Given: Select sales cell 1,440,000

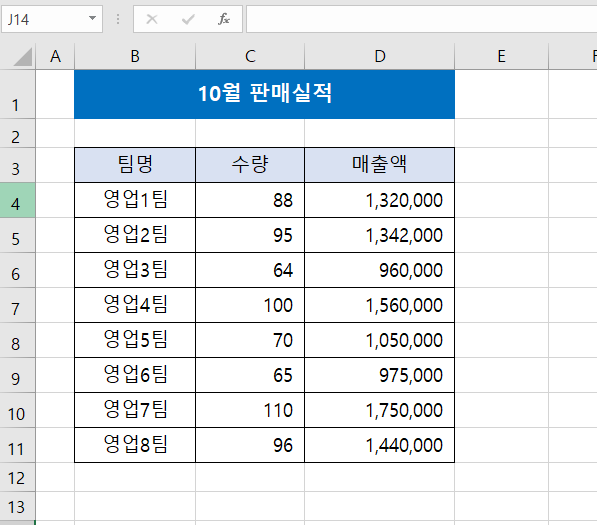Looking at the screenshot, I should click(x=380, y=445).
